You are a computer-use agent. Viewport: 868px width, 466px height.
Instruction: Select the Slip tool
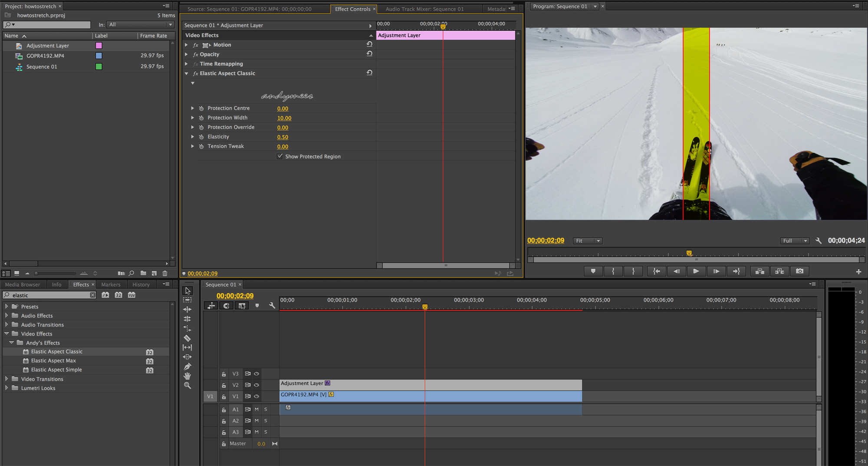click(187, 347)
